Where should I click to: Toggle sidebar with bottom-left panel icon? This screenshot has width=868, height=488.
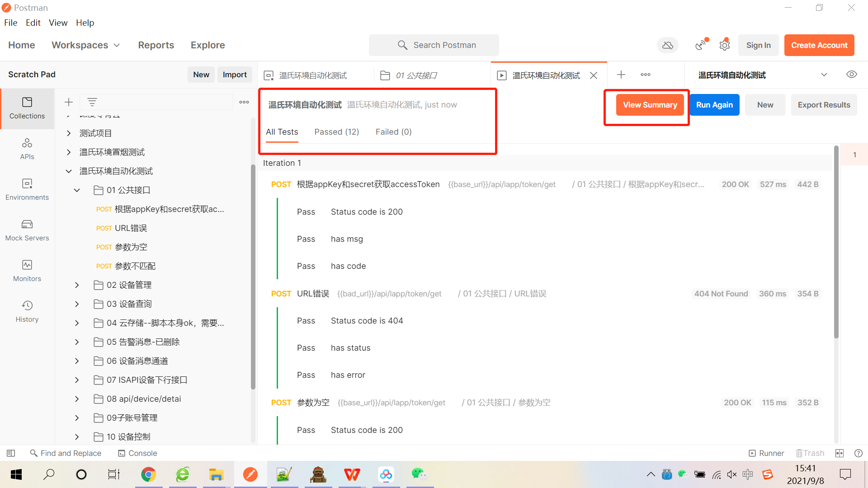coord(11,453)
